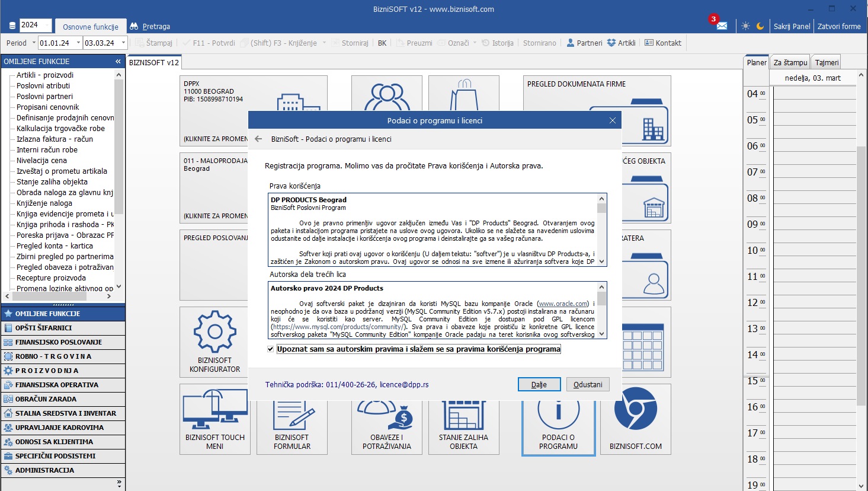
Task: Open the Biznisoft Konfigurator gear tile
Action: 215,342
